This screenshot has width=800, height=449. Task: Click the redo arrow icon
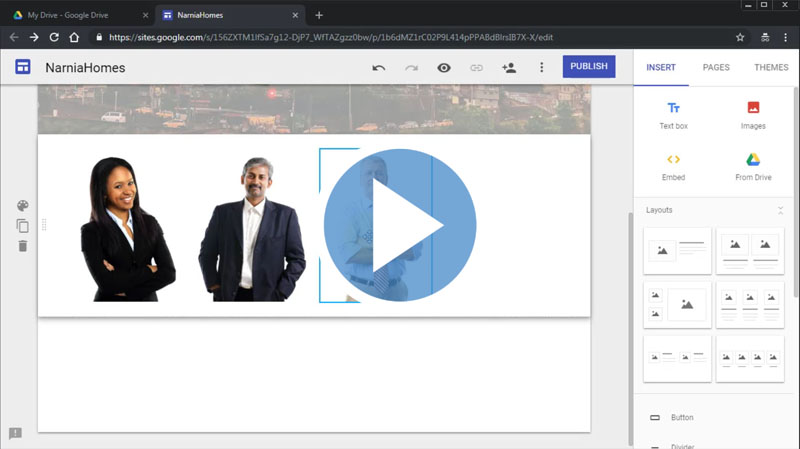(x=411, y=68)
